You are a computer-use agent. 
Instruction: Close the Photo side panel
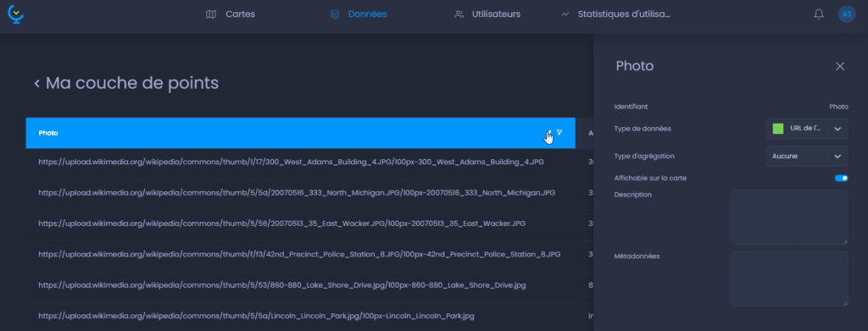[x=840, y=66]
